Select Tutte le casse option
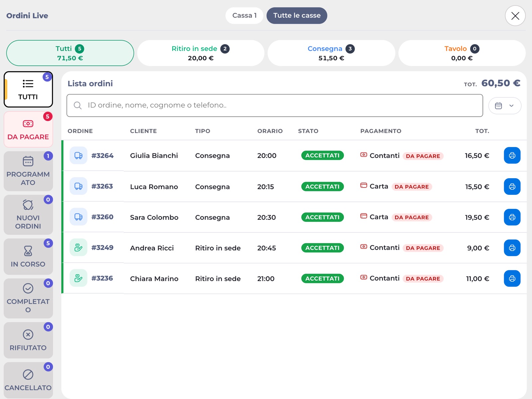 point(297,16)
